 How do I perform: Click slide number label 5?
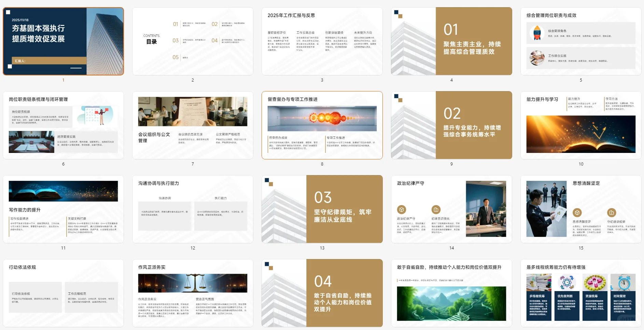coord(581,80)
